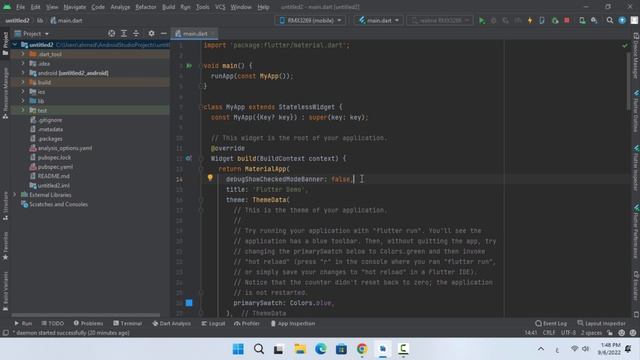Click override gutter icon beside build method
This screenshot has height=360, width=640.
189,158
